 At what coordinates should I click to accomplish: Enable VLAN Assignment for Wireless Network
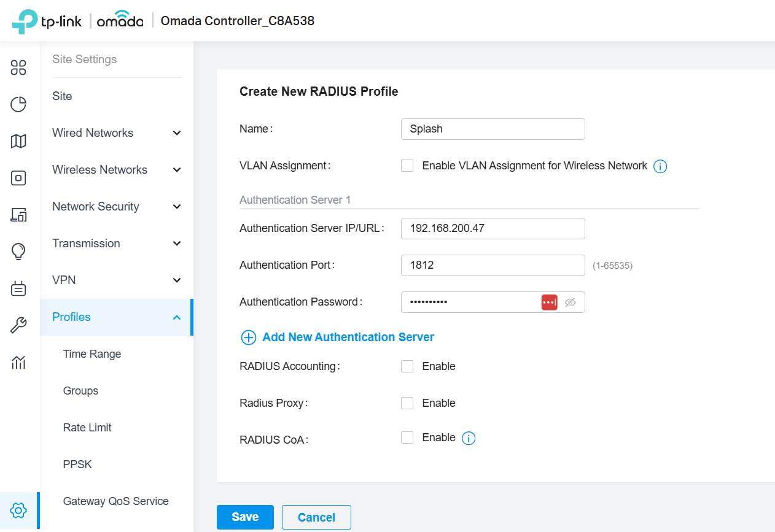pos(407,166)
